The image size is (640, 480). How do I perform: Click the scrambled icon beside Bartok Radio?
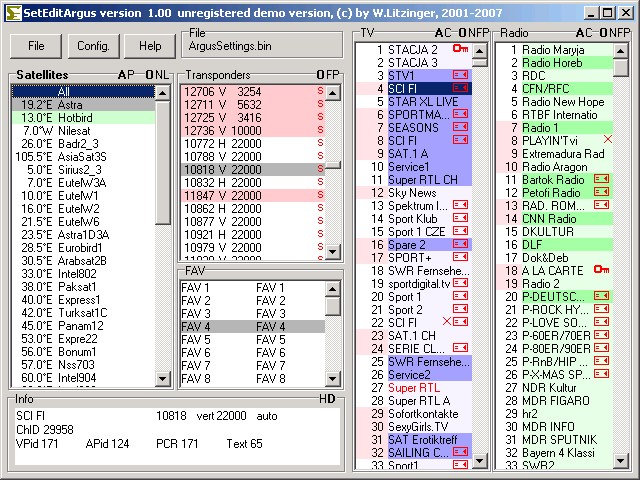pos(601,179)
